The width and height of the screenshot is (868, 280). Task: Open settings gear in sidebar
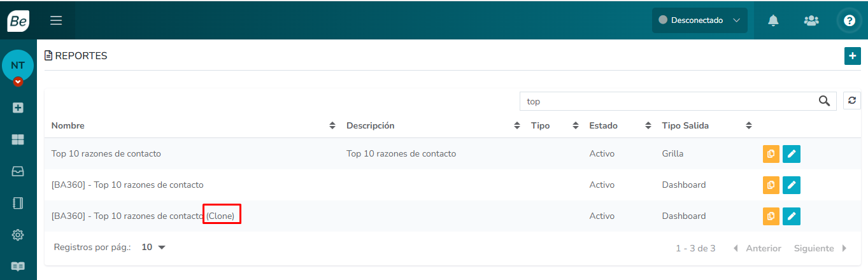click(x=18, y=235)
